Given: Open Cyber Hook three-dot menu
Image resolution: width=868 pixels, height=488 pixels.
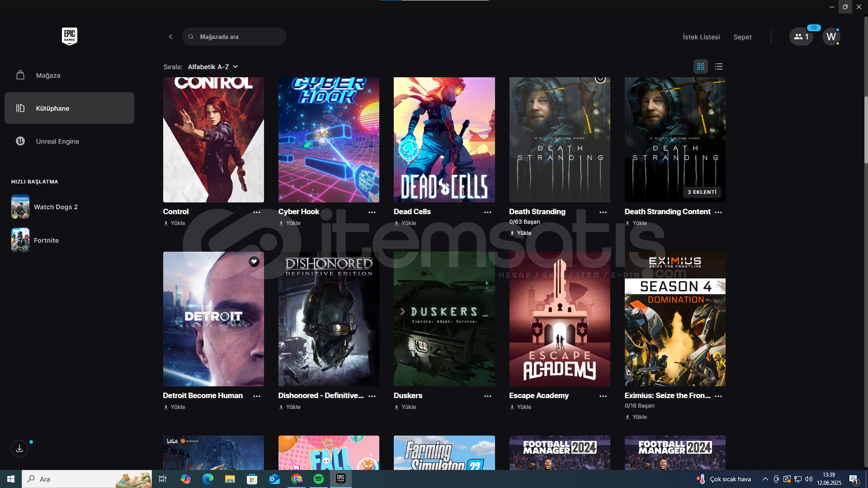Looking at the screenshot, I should coord(372,212).
